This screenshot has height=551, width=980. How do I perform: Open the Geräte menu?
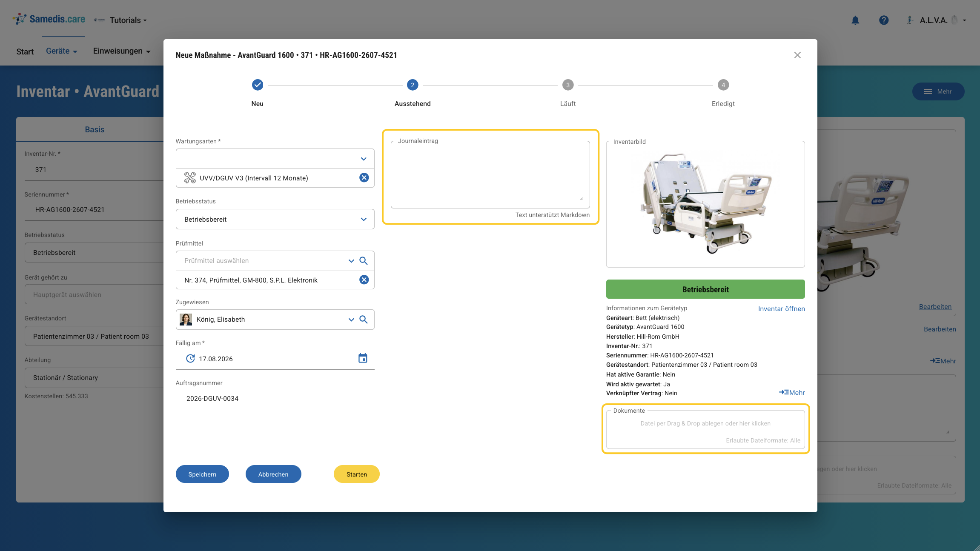(62, 51)
